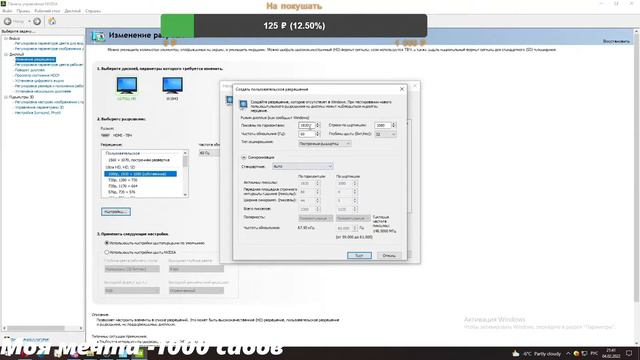This screenshot has width=640, height=360.
Task: Go back with the toolbar Back arrow
Action: pos(8,21)
